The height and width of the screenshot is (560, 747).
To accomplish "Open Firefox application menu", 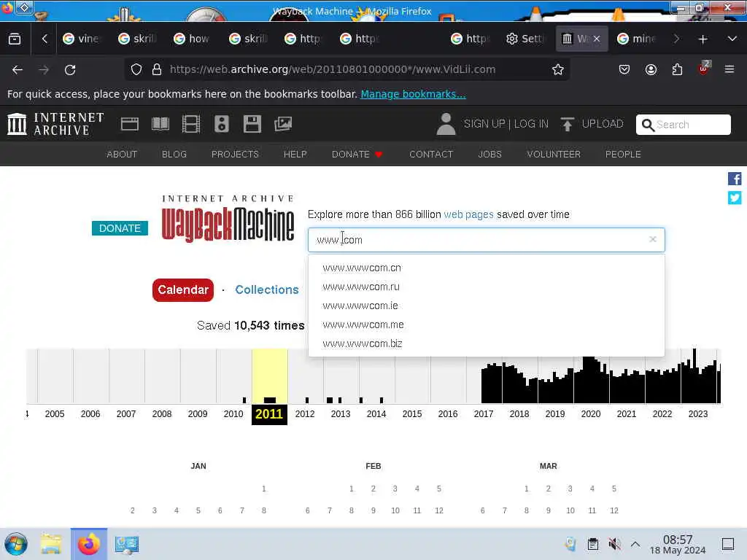I will click(x=729, y=69).
